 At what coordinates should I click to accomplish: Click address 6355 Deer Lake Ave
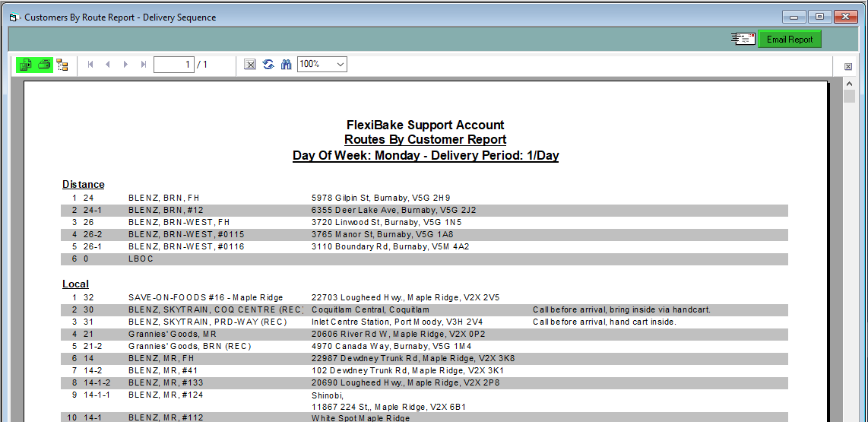[394, 210]
